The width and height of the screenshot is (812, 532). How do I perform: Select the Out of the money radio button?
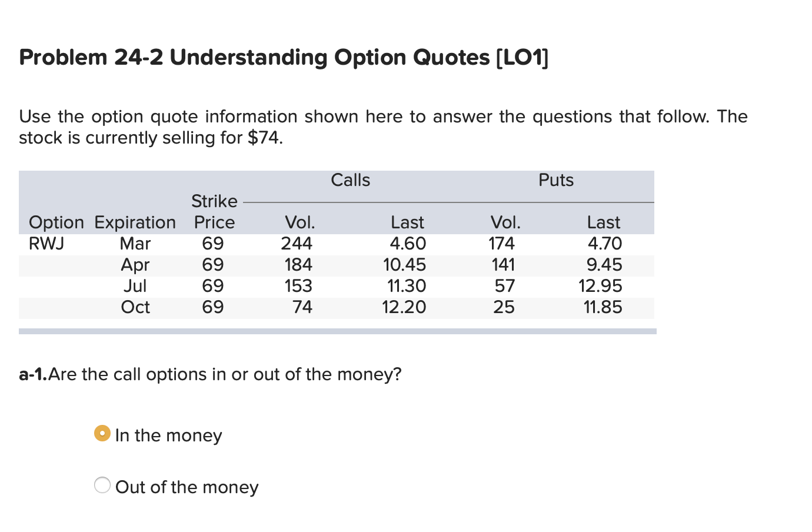(102, 485)
